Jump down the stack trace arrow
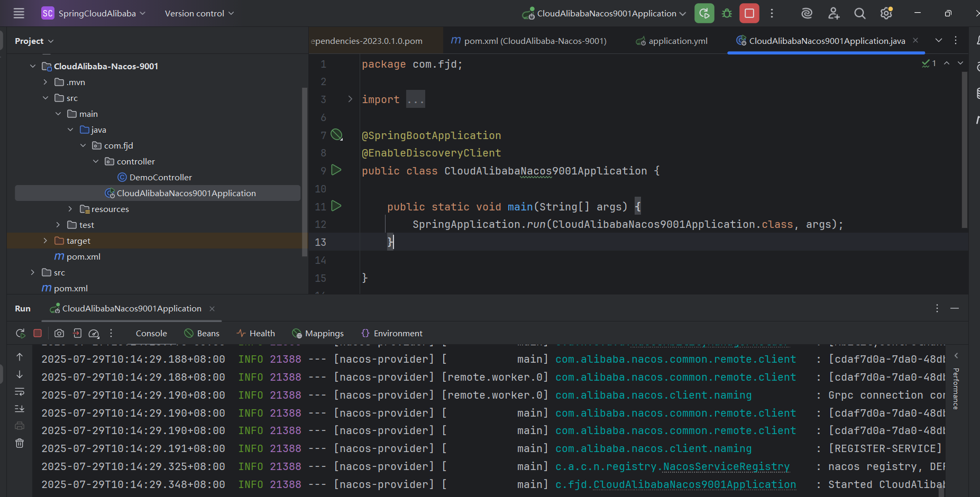 20,374
